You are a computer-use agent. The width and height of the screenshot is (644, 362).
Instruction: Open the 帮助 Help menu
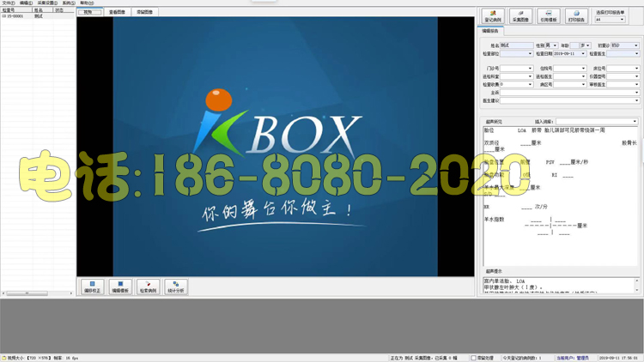87,3
